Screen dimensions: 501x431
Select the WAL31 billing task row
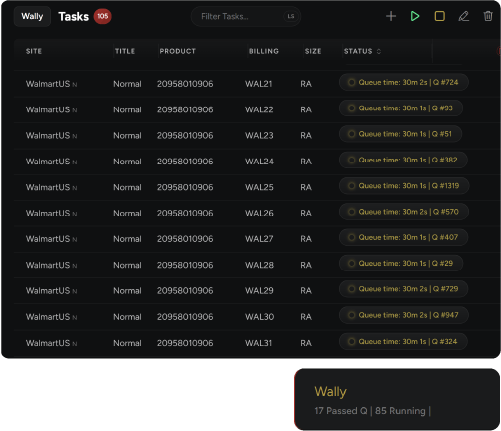257,343
